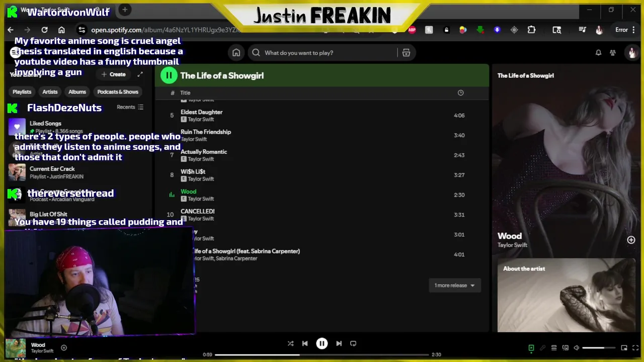644x362 pixels.
Task: Open the media controls icon in browser toolbar
Action: click(582, 30)
